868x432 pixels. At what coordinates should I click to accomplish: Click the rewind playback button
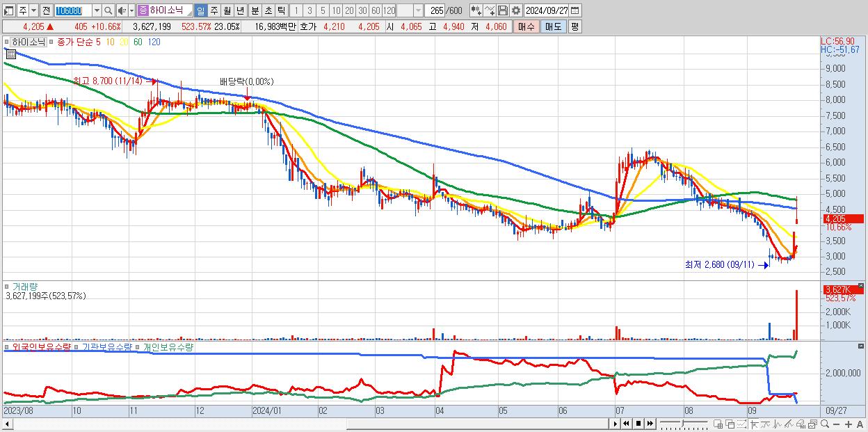pyautogui.click(x=626, y=424)
